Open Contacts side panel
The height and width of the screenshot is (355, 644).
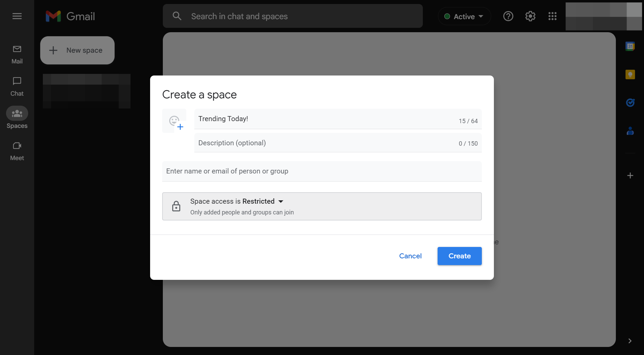630,131
